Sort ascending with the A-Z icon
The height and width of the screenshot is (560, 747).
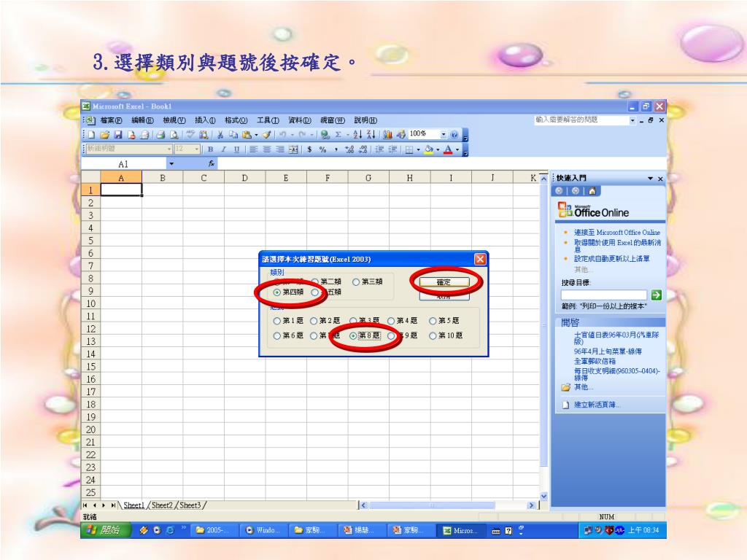point(357,135)
